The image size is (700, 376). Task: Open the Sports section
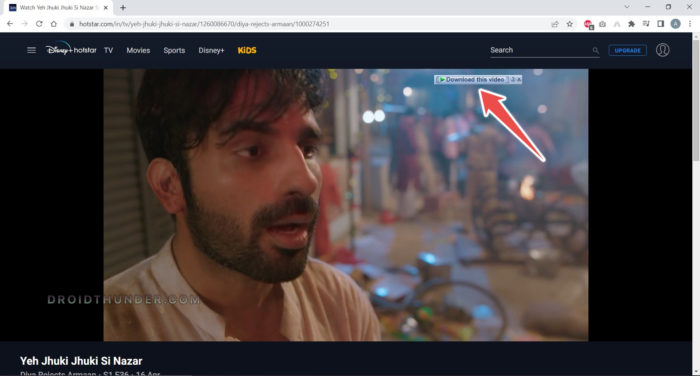click(x=174, y=50)
